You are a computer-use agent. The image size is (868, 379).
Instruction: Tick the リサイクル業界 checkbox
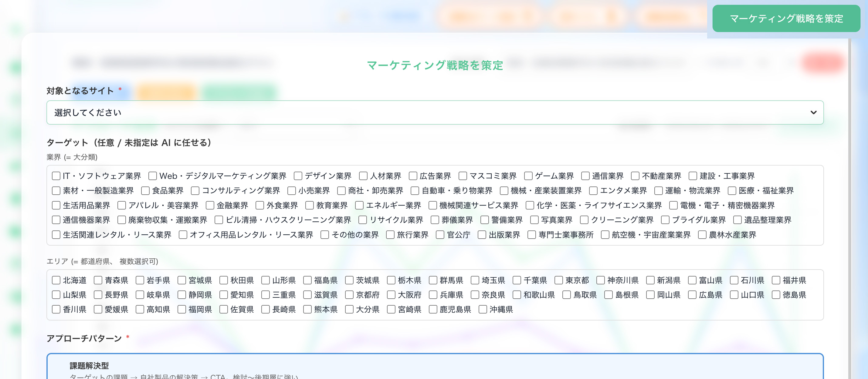click(x=363, y=220)
